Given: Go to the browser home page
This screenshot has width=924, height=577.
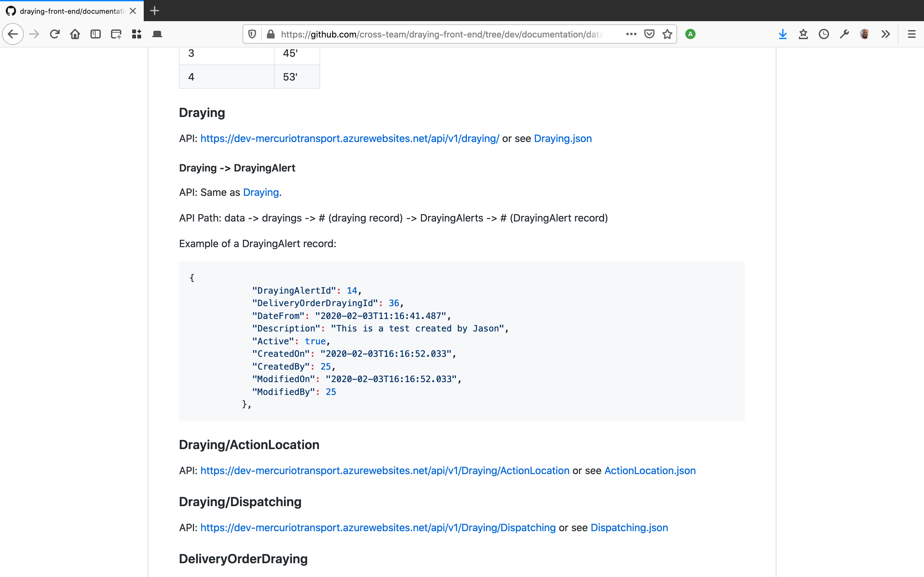Looking at the screenshot, I should pyautogui.click(x=75, y=34).
